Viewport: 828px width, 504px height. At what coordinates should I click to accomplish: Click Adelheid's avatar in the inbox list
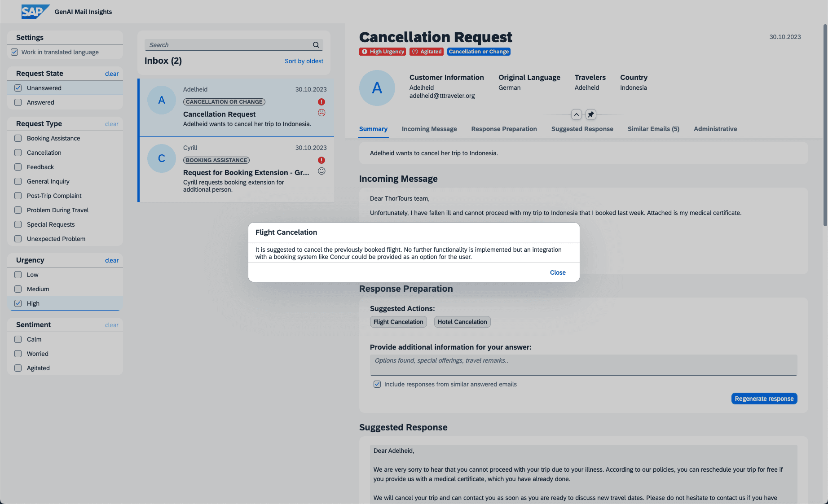point(162,100)
